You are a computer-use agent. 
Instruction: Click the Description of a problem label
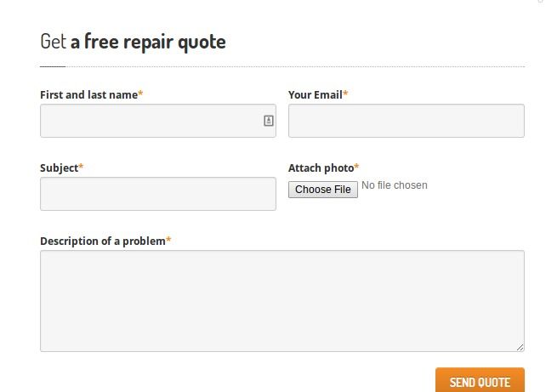(103, 241)
